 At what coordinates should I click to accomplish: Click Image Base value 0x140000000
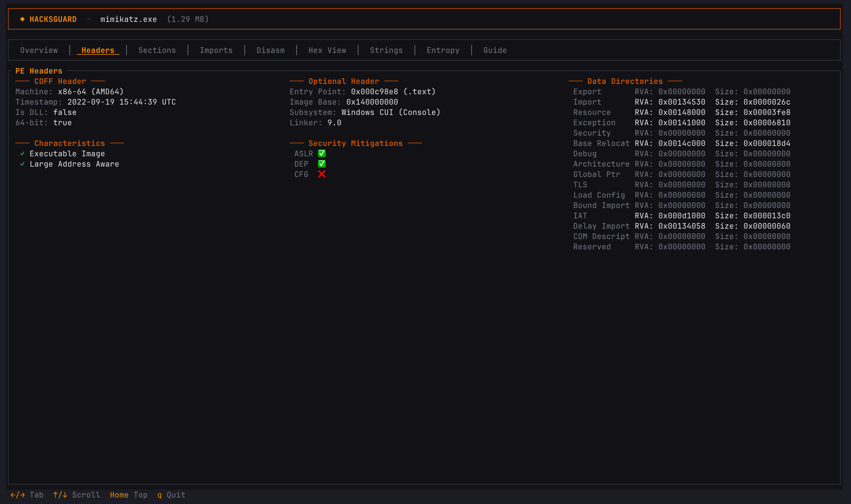click(372, 102)
